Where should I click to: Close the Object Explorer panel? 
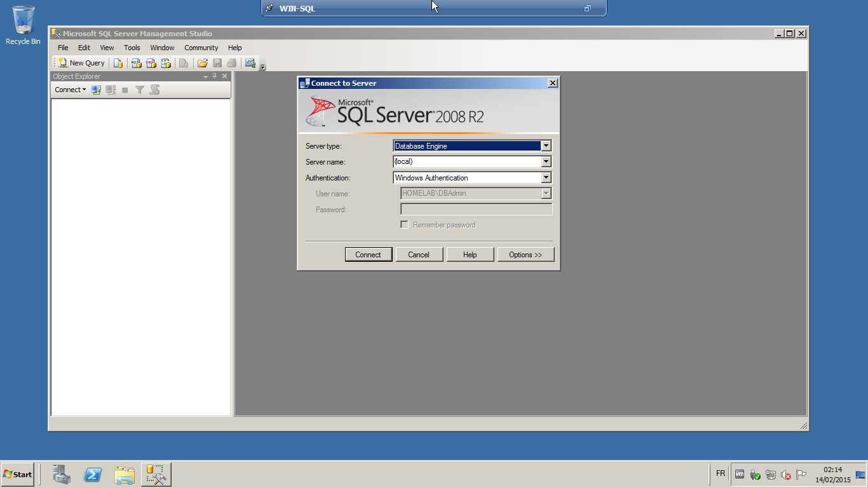pyautogui.click(x=224, y=76)
